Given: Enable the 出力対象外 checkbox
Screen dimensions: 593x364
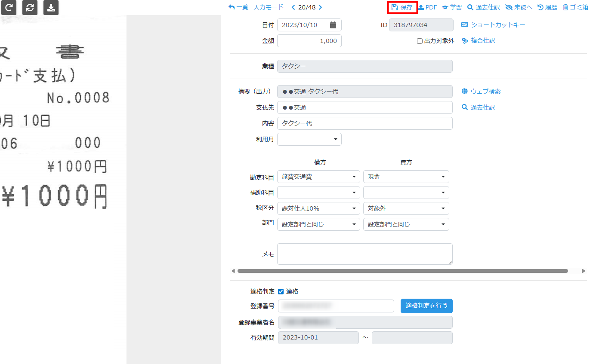Looking at the screenshot, I should [x=420, y=41].
